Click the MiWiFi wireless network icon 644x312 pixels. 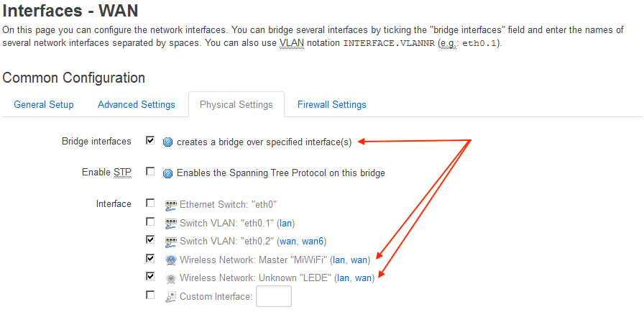point(171,260)
